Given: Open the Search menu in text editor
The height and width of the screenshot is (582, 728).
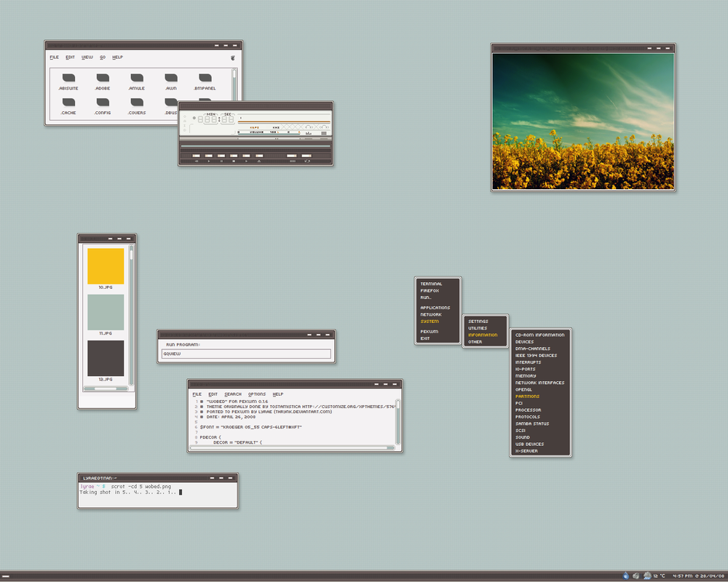Looking at the screenshot, I should pyautogui.click(x=233, y=394).
